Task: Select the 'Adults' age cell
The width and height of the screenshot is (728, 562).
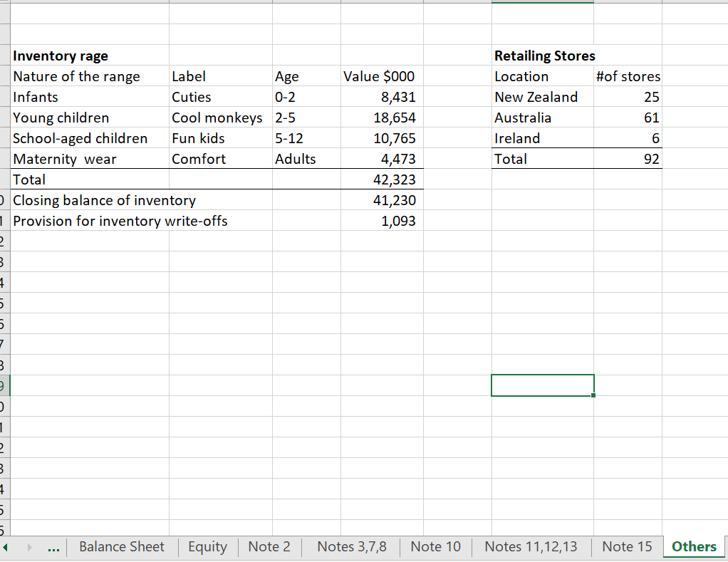Action: click(306, 159)
